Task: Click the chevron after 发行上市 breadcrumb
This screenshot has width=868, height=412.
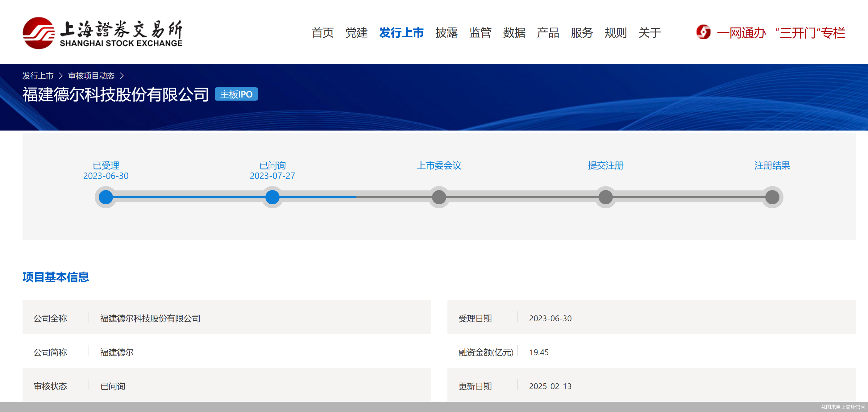Action: [x=61, y=76]
